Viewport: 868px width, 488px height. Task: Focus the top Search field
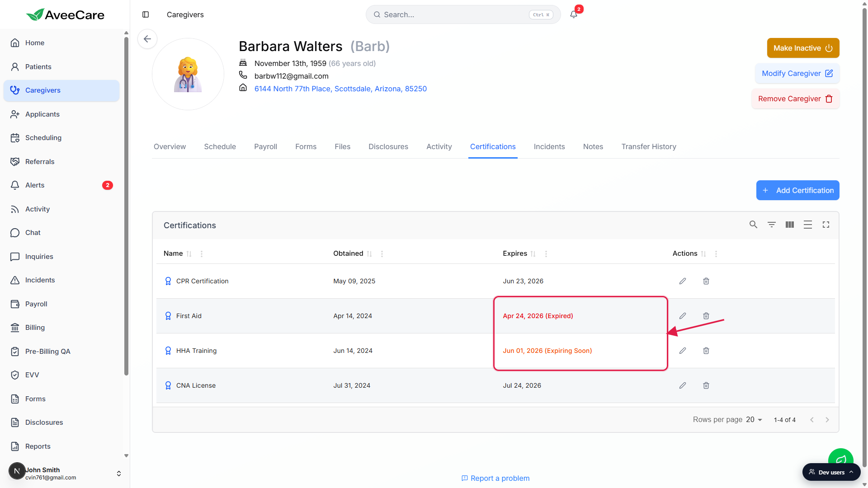click(463, 14)
